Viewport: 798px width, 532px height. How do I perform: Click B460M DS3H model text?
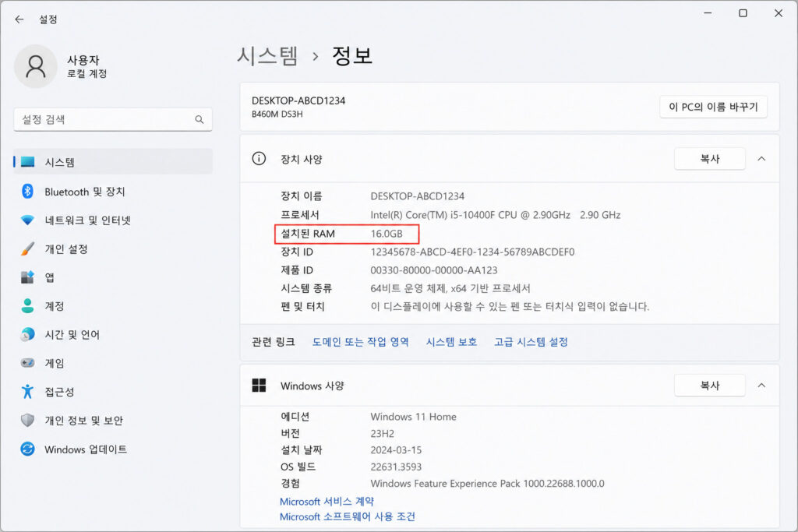(277, 115)
